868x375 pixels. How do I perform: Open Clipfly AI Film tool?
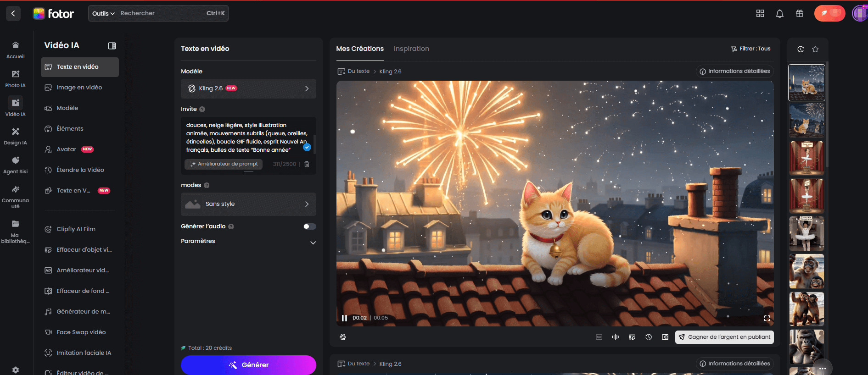[x=80, y=229]
